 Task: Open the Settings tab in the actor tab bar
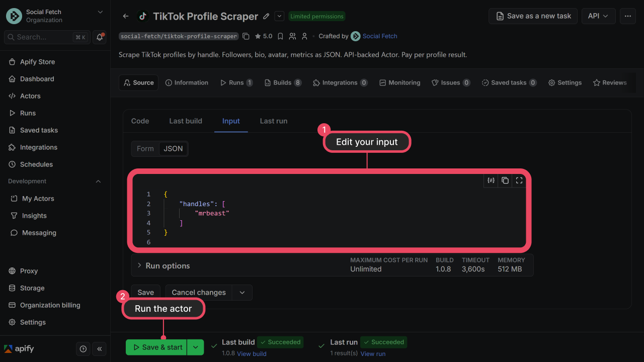point(565,83)
